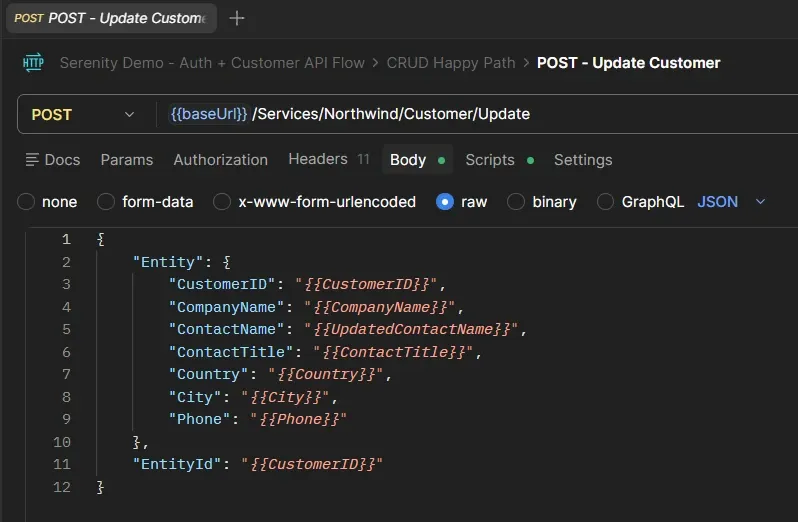Click the {{ContactTitle}} variable value
This screenshot has width=798, height=522.
click(x=394, y=352)
